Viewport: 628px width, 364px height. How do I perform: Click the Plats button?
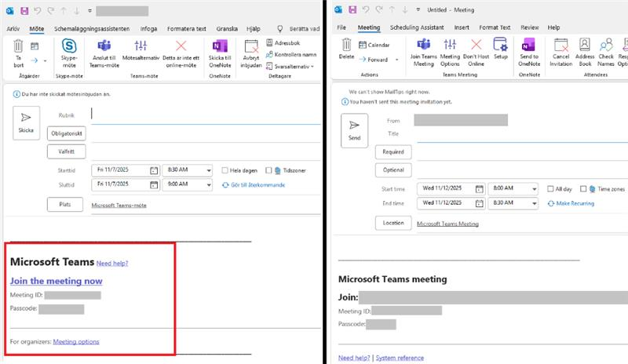(65, 204)
